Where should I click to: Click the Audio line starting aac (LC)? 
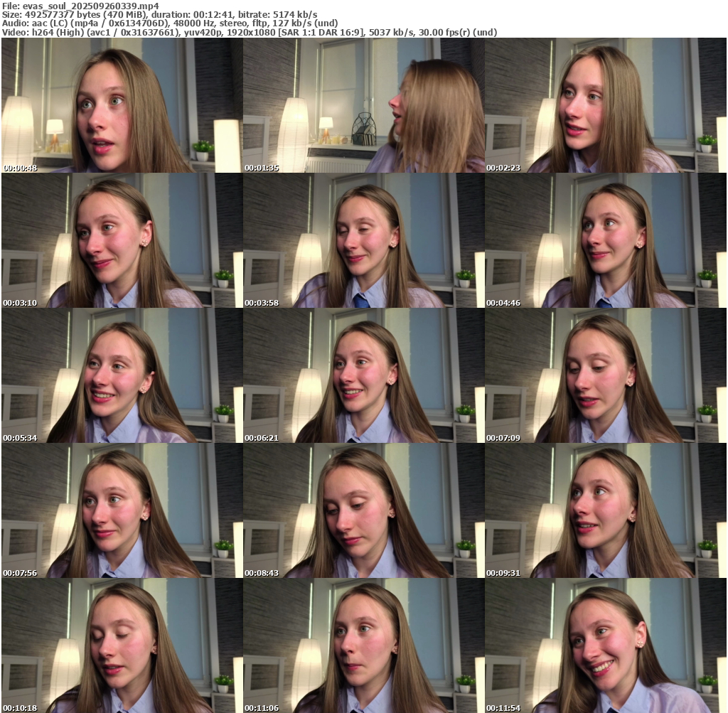coord(170,23)
